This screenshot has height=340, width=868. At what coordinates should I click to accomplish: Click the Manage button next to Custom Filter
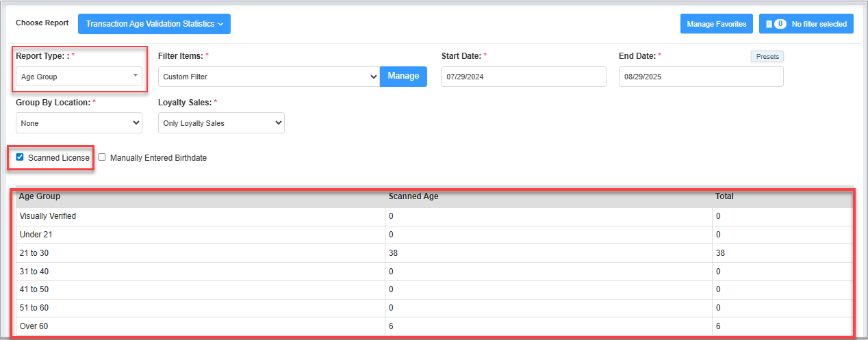403,76
